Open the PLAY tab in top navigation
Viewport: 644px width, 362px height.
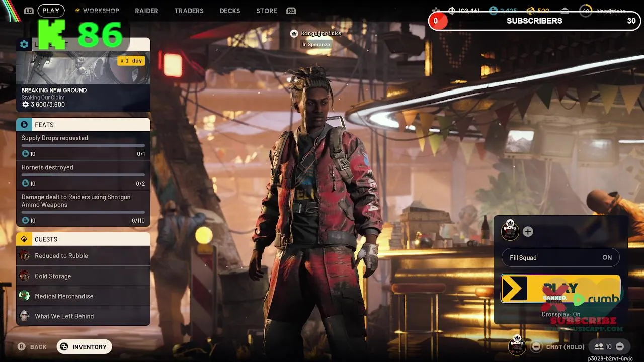point(51,11)
